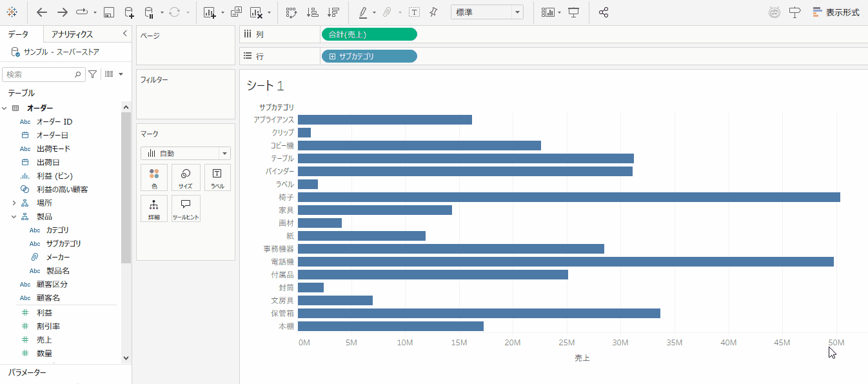Image resolution: width=868 pixels, height=384 pixels.
Task: Click the swap rows and columns icon
Action: click(291, 12)
